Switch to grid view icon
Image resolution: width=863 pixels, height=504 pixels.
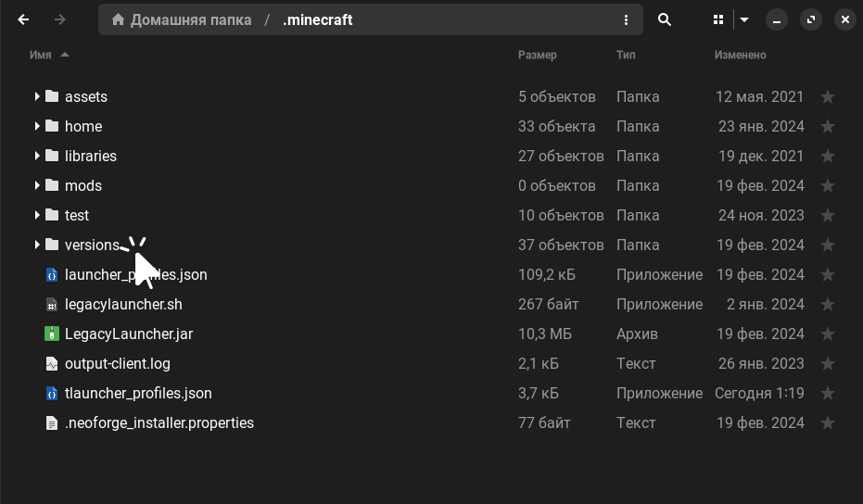718,19
